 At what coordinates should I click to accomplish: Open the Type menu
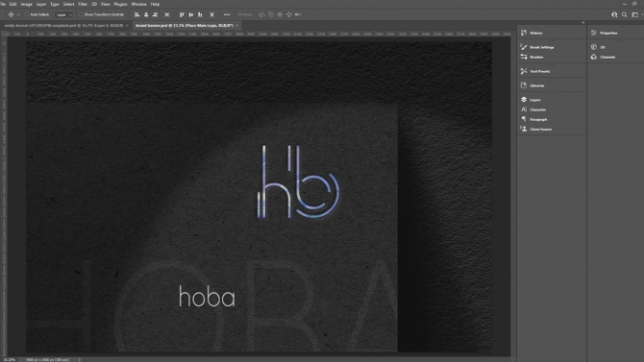(x=55, y=4)
